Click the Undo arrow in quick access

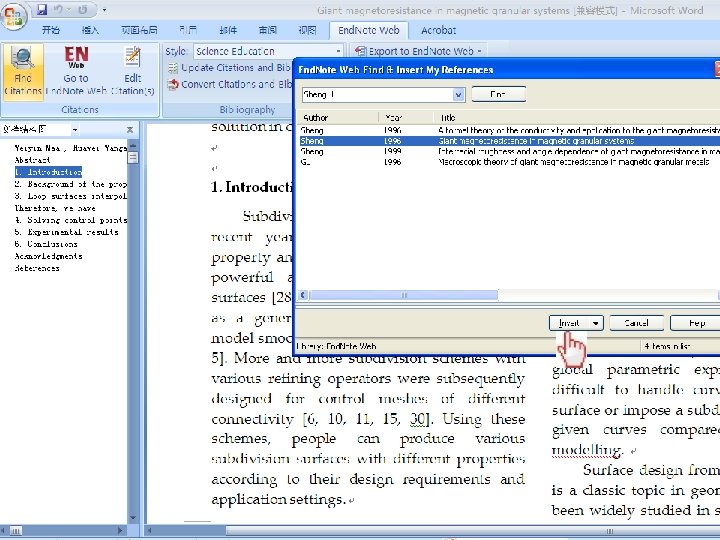pos(58,10)
